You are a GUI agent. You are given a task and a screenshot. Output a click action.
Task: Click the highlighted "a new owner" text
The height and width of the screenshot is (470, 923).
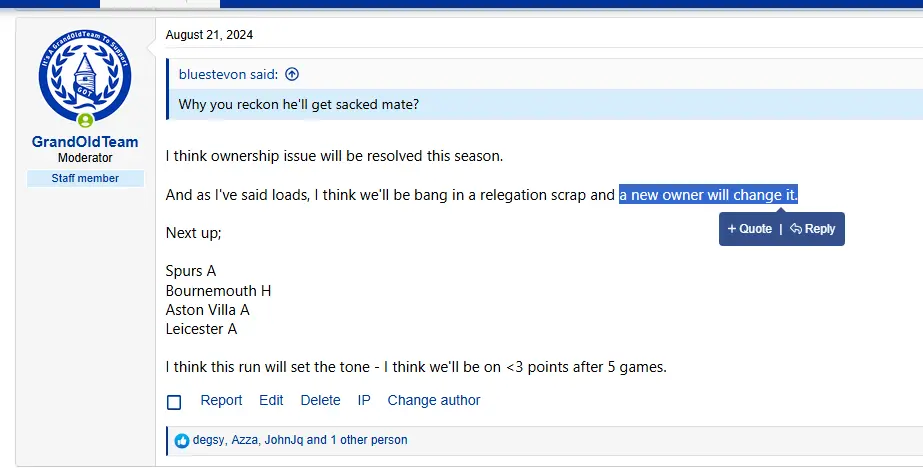[707, 194]
